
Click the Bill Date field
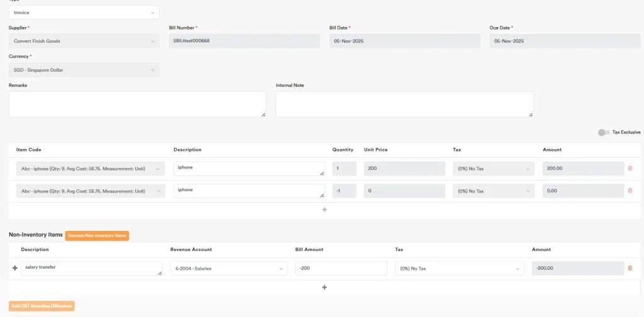click(x=404, y=41)
